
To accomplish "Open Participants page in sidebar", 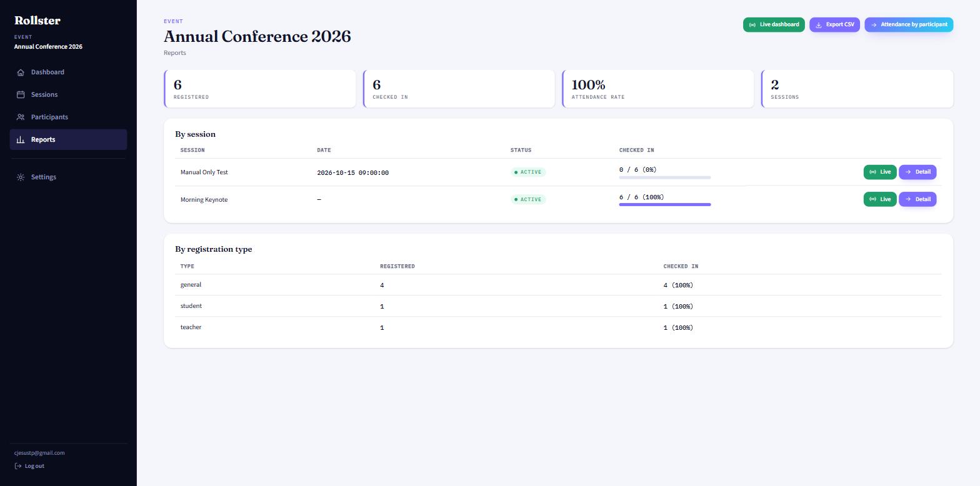I will pyautogui.click(x=68, y=117).
